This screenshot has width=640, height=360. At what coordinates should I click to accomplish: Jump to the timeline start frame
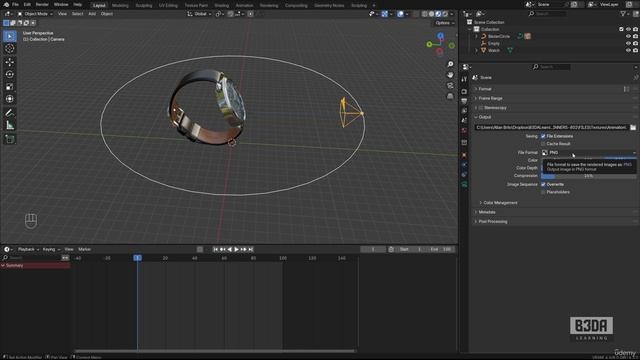tap(216, 249)
